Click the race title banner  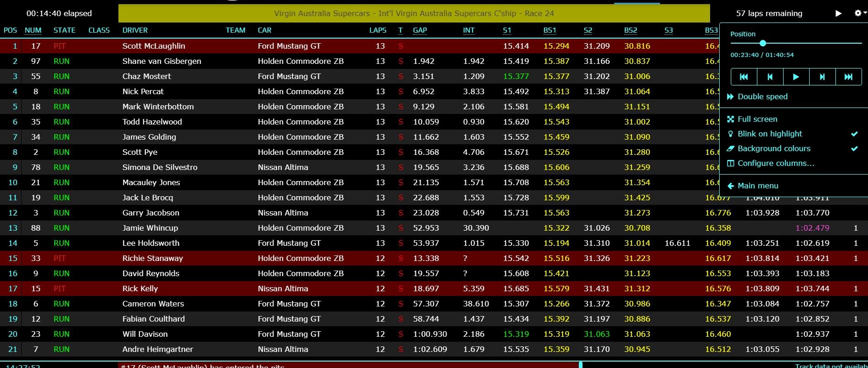pyautogui.click(x=414, y=13)
